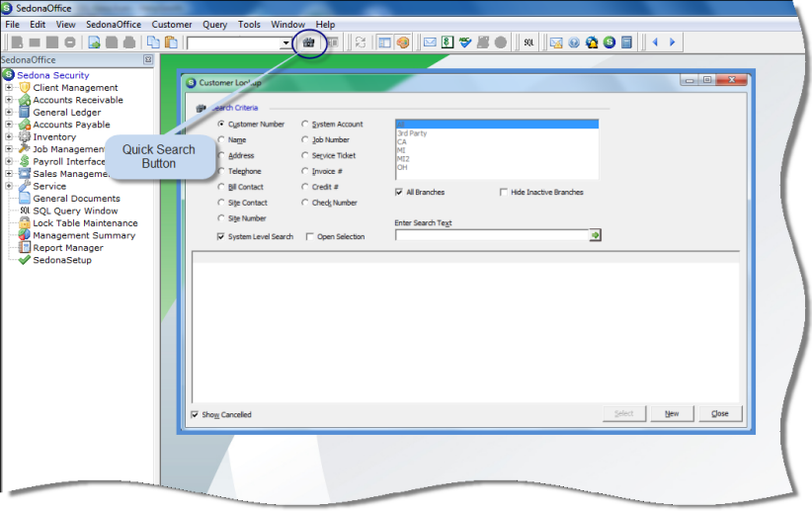Screen dimensions: 812x511
Task: Check the Hide Inactive Branches checkbox
Action: (504, 192)
